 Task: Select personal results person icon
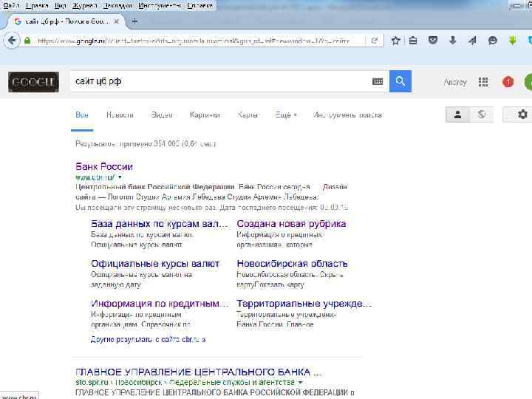click(457, 115)
